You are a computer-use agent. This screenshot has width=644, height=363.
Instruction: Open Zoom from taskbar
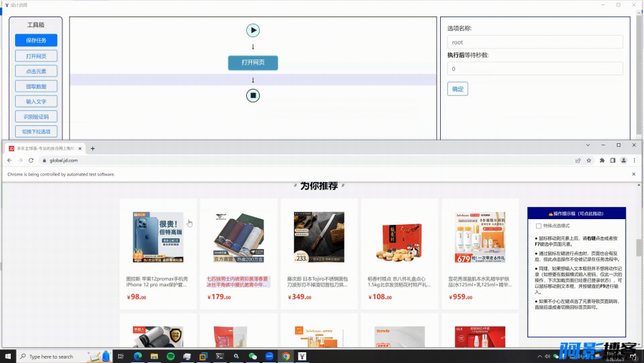point(269,357)
